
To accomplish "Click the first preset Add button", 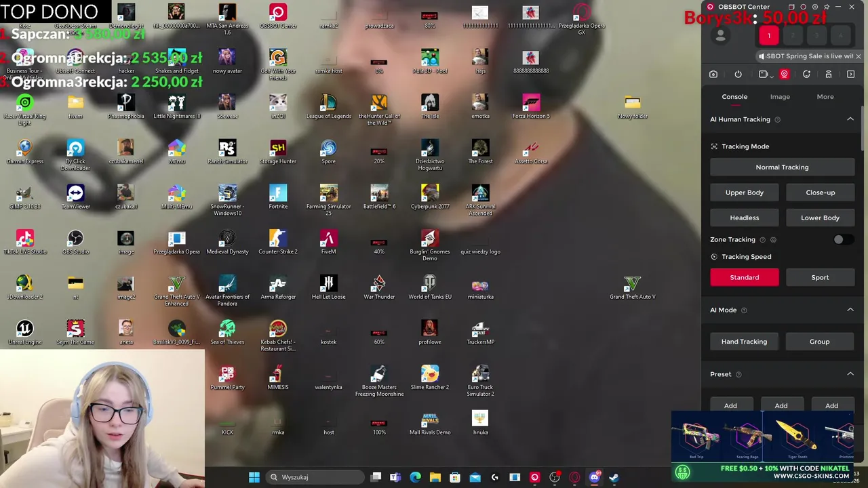I will pos(730,405).
